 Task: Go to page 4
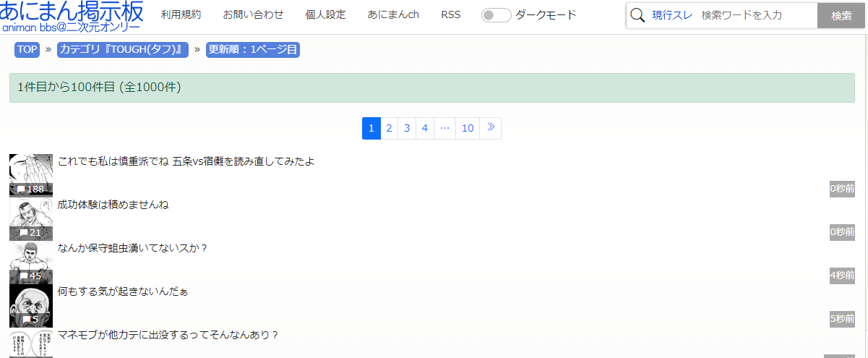tap(425, 128)
